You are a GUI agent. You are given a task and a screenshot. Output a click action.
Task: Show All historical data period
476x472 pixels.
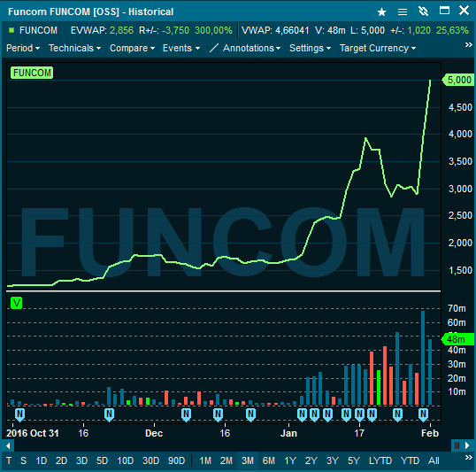[x=434, y=460]
